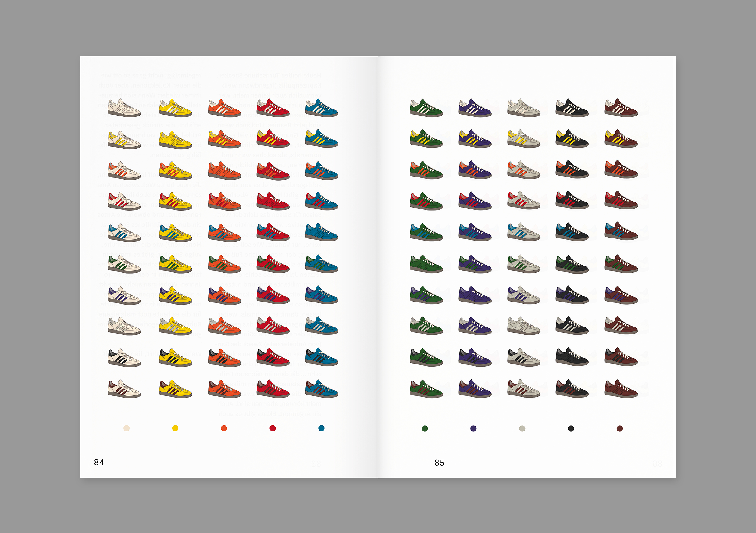756x533 pixels.
Task: Click the maroon sneaker with yellow stripes
Action: [x=621, y=139]
